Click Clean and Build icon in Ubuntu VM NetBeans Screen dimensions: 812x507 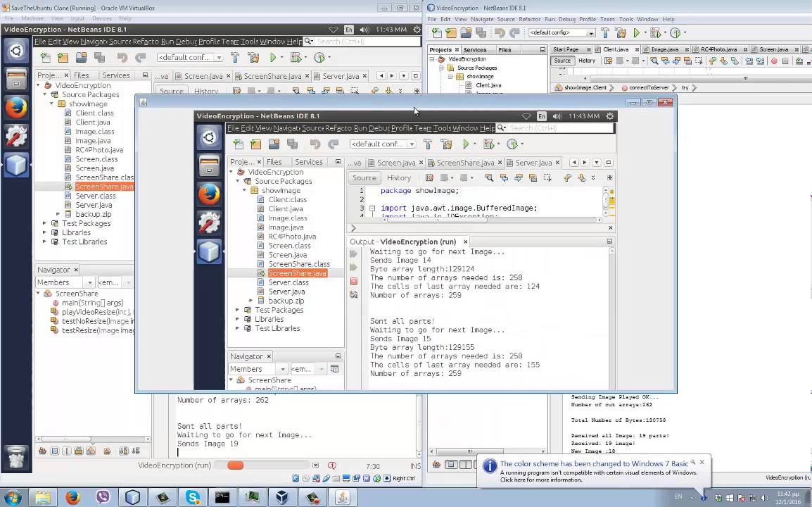[253, 58]
